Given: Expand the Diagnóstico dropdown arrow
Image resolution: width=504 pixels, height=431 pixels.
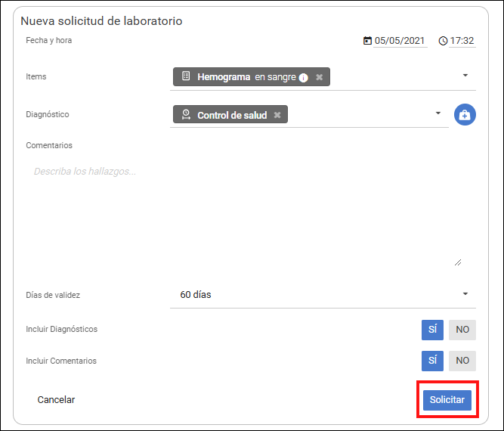Looking at the screenshot, I should (x=438, y=113).
